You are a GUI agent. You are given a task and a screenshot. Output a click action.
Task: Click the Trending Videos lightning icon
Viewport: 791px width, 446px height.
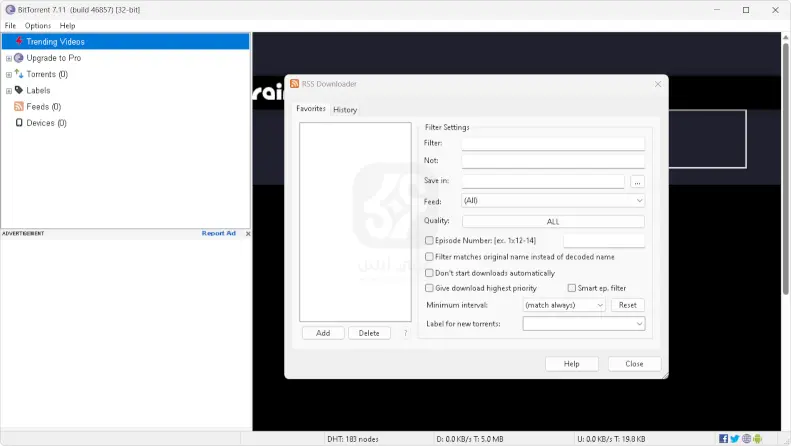(x=19, y=42)
